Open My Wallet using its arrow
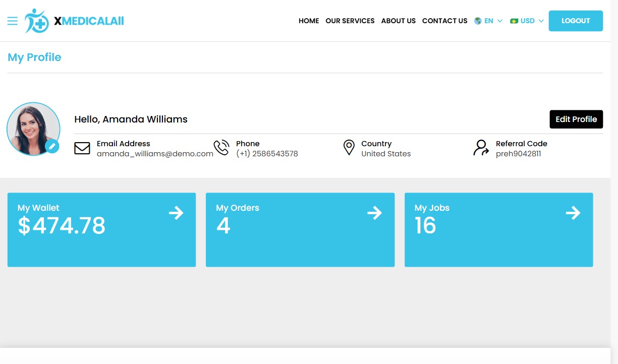This screenshot has width=618, height=364. [176, 213]
